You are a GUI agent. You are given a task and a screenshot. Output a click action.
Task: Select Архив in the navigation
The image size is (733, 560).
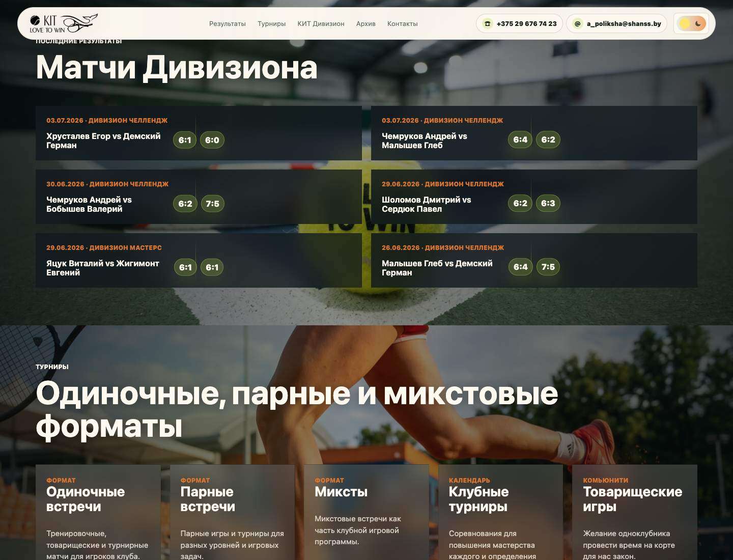(366, 24)
